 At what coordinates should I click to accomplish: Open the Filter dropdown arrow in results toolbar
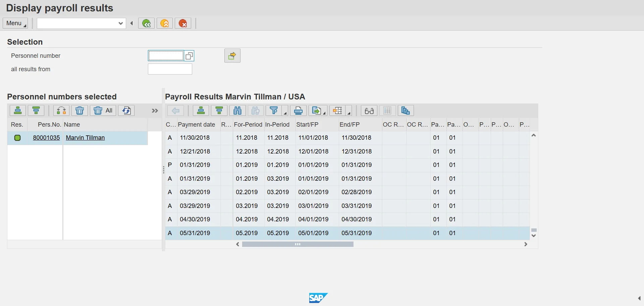(x=285, y=113)
